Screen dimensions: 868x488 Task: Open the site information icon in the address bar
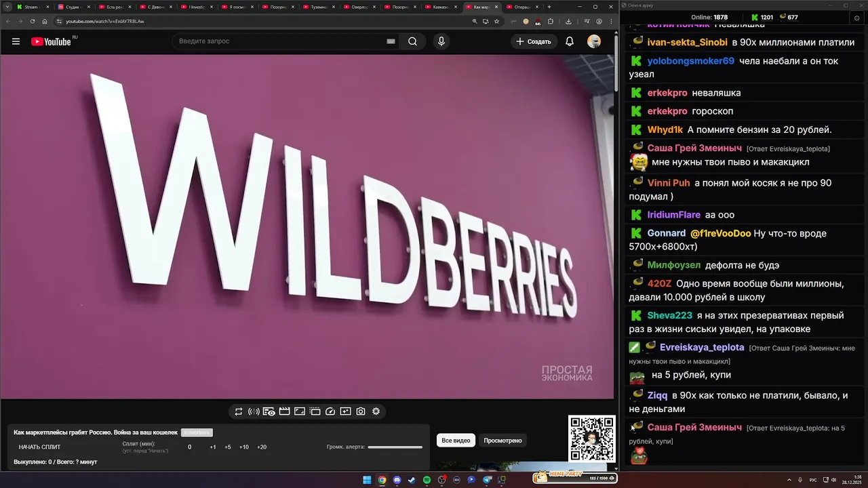(60, 21)
